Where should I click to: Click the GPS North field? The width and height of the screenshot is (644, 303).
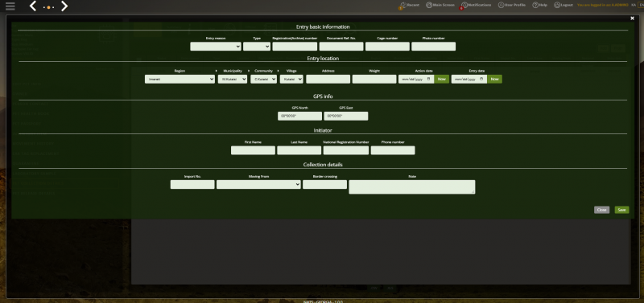point(299,116)
